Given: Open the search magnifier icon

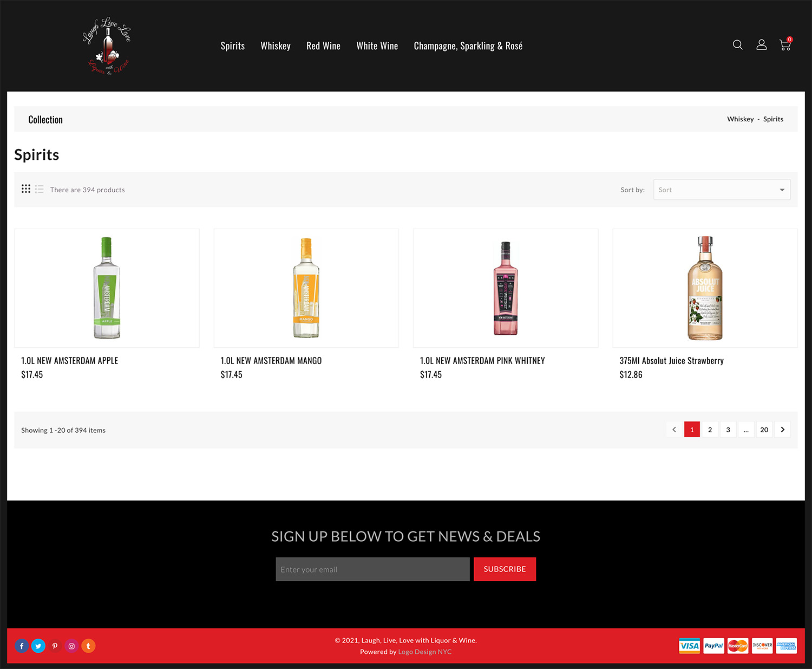Looking at the screenshot, I should (737, 45).
